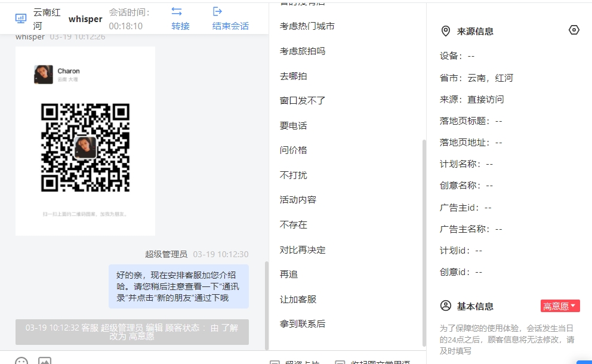This screenshot has width=592, height=364.
Task: Select quick reply 要电话
Action: coord(294,125)
